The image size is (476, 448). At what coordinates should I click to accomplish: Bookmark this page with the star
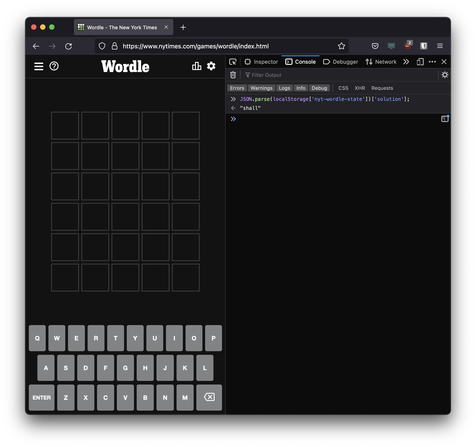(x=341, y=46)
